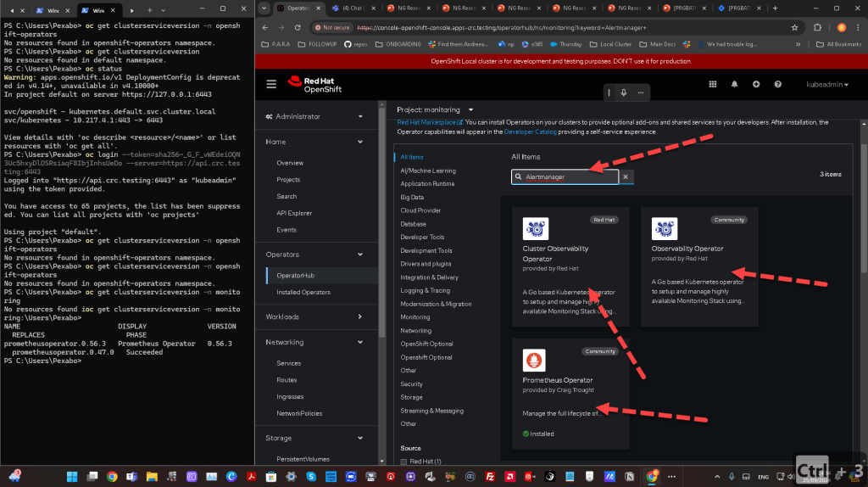The width and height of the screenshot is (868, 487).
Task: Open the floating toolbar more options
Action: coord(641,92)
